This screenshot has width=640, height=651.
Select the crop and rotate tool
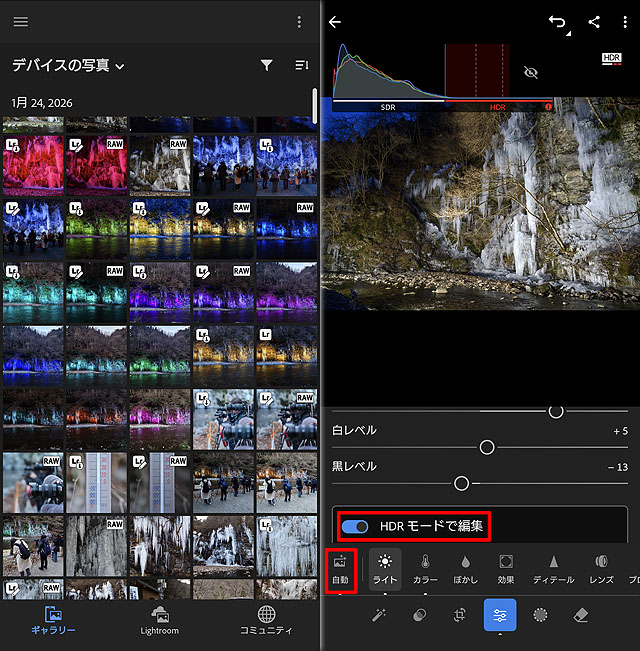pos(460,615)
